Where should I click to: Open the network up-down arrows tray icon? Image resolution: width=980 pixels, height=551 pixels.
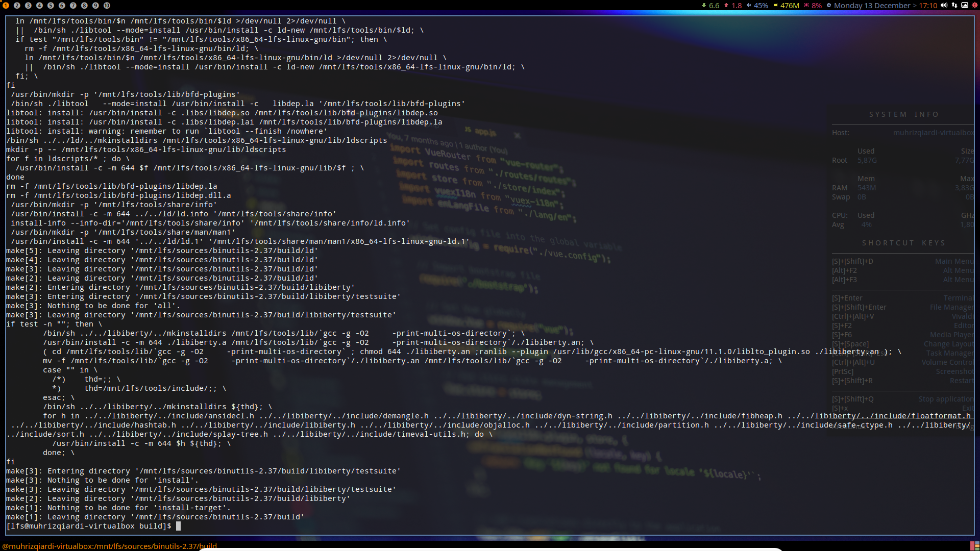point(954,5)
